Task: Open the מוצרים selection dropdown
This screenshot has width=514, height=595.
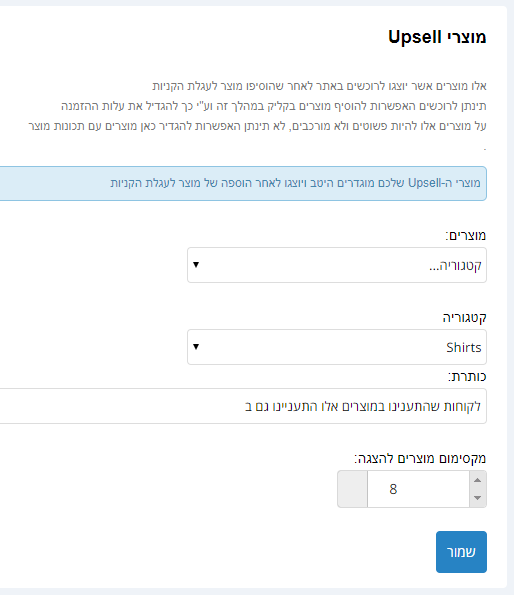Action: pos(337,265)
